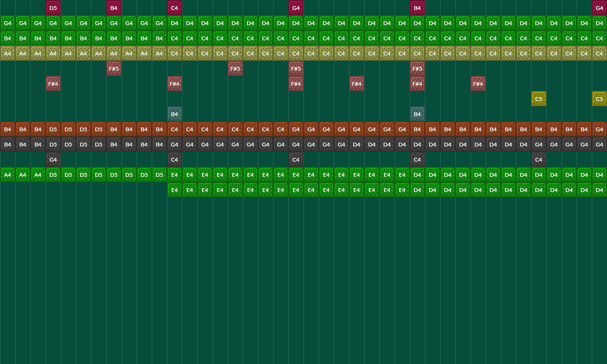Select the last G4 note in the dark gray row
This screenshot has width=607, height=364.
pyautogui.click(x=599, y=144)
